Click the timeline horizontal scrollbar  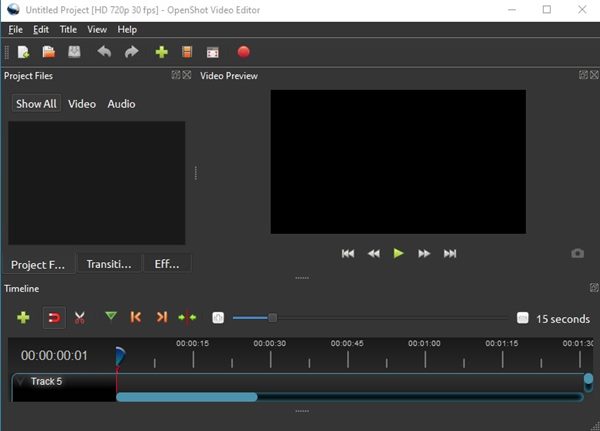click(x=187, y=397)
